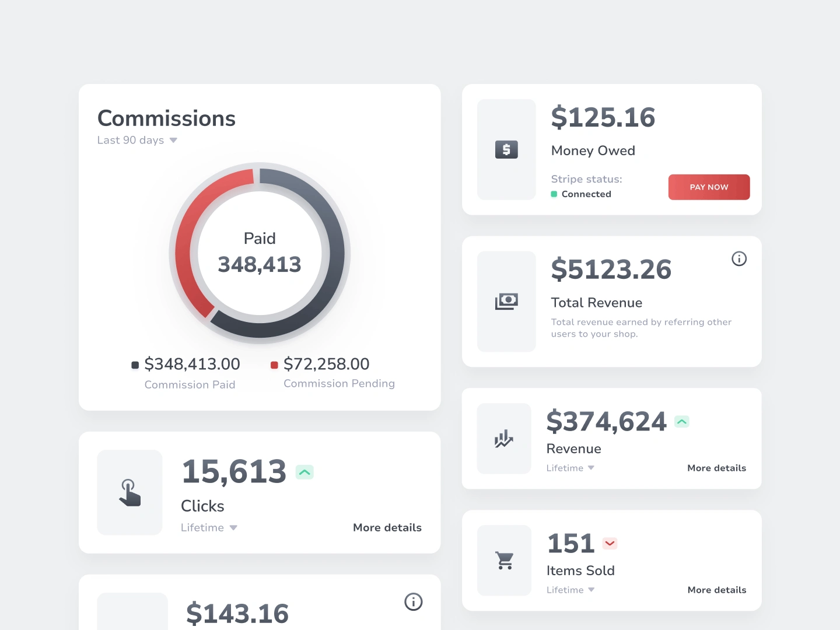Image resolution: width=840 pixels, height=630 pixels.
Task: Click the dollar sign icon on Money Owed card
Action: point(506,149)
